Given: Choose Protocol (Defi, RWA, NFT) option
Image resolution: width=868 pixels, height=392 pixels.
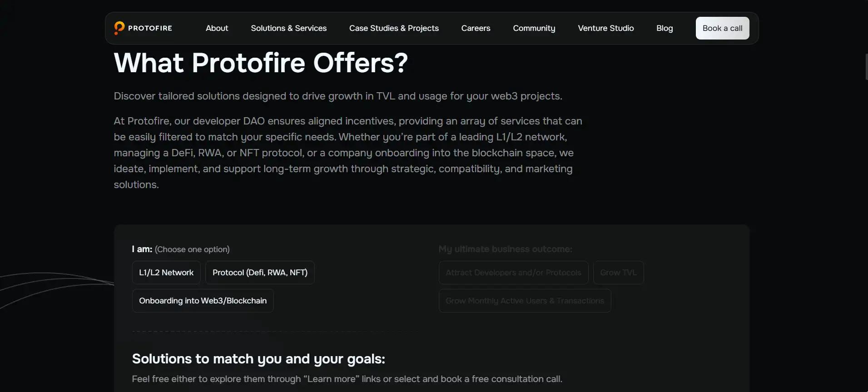Looking at the screenshot, I should click(x=260, y=273).
